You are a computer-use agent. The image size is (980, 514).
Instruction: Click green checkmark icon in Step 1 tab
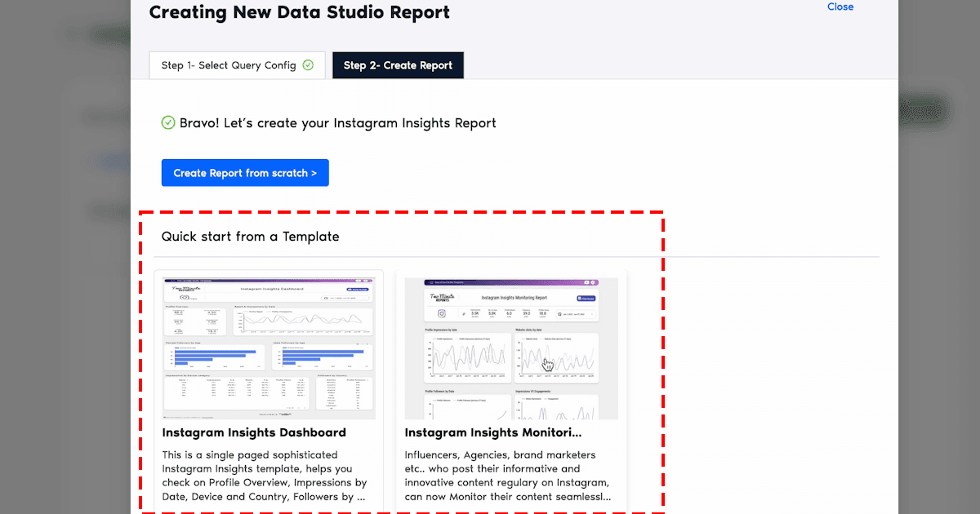click(308, 65)
